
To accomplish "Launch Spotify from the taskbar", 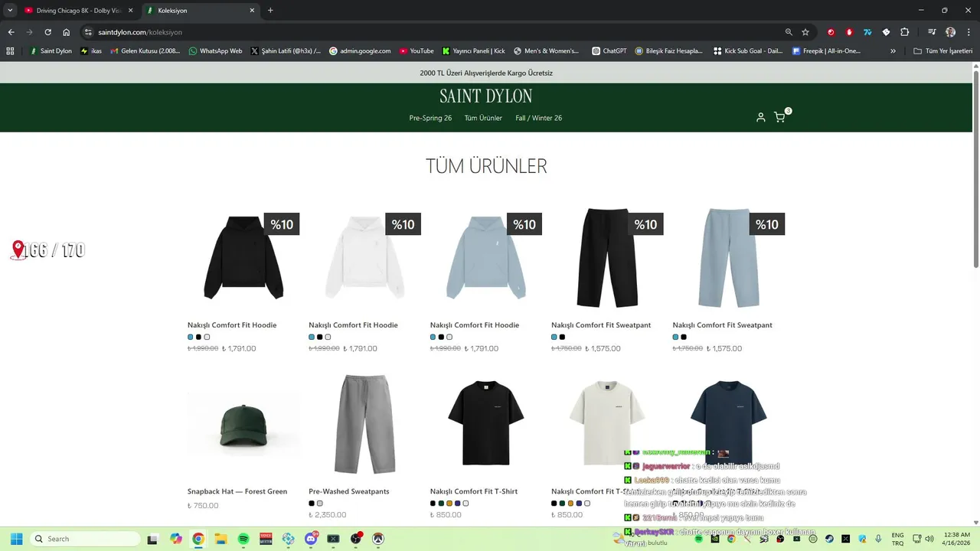I will (243, 539).
